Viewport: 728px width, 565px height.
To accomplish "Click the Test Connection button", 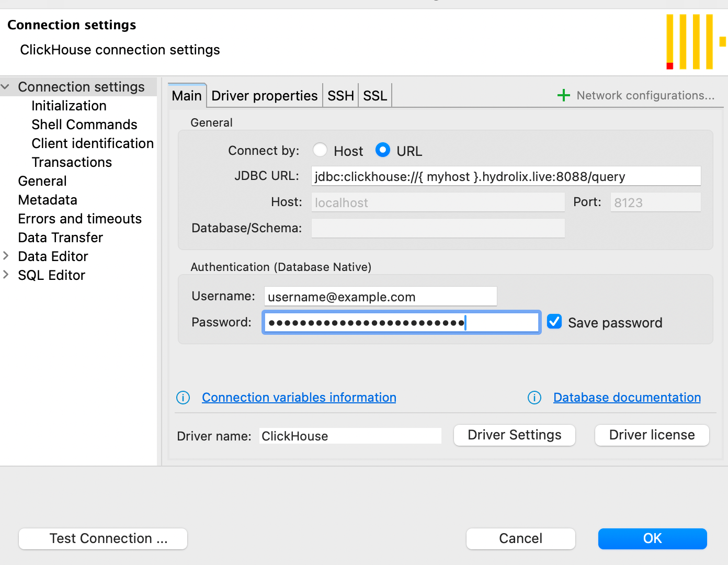I will [103, 539].
